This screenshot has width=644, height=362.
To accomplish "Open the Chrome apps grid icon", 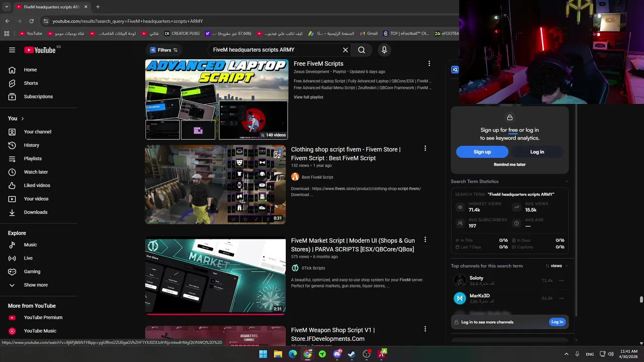I will click(x=7, y=34).
